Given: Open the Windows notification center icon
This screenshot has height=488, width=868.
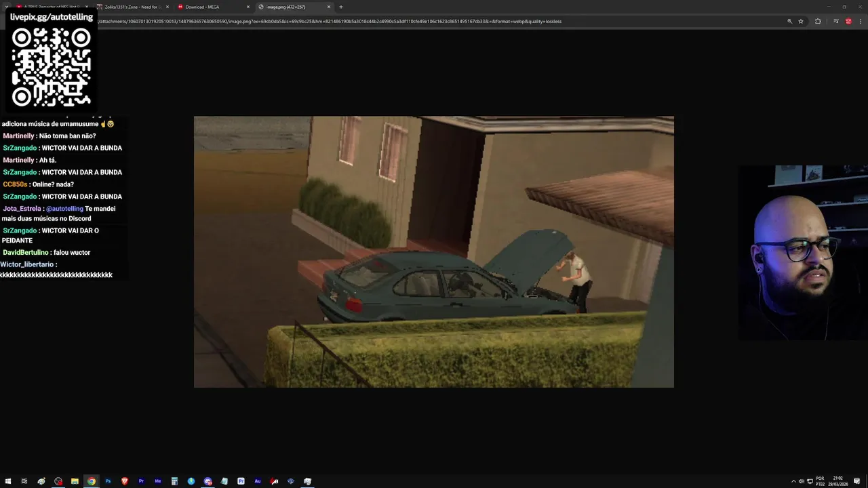Looking at the screenshot, I should click(857, 481).
